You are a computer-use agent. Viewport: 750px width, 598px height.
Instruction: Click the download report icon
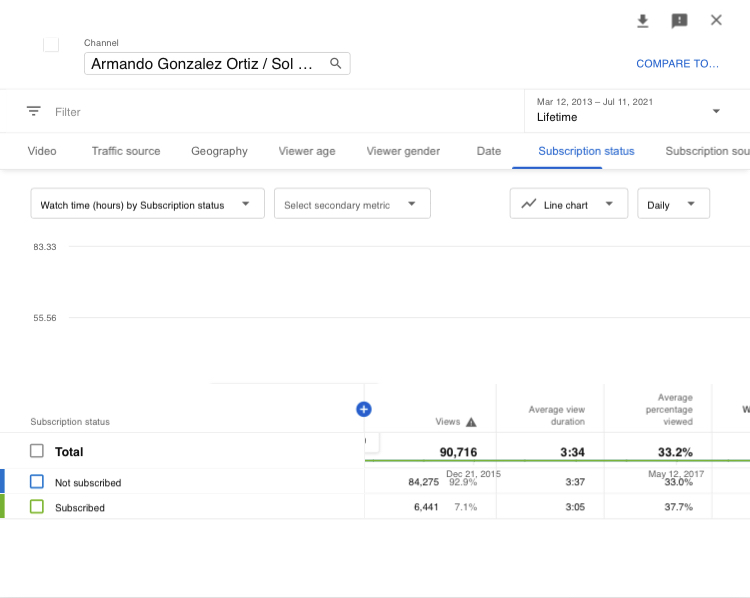point(643,21)
